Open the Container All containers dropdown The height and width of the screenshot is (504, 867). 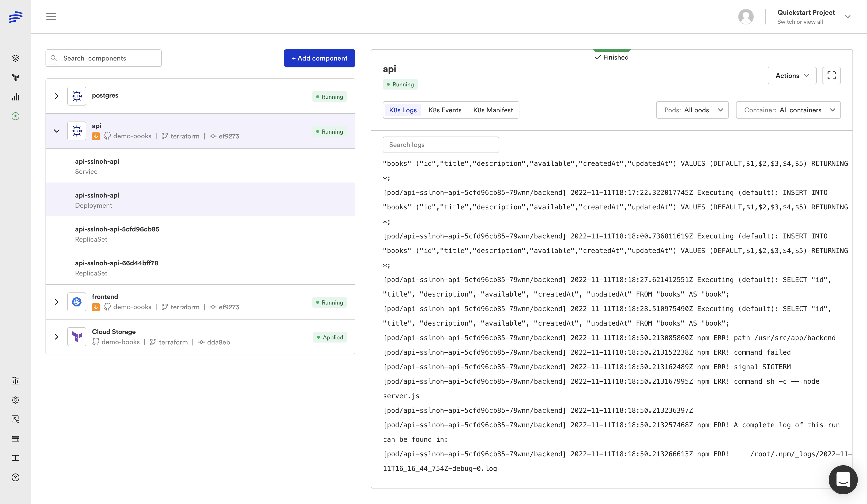tap(788, 110)
